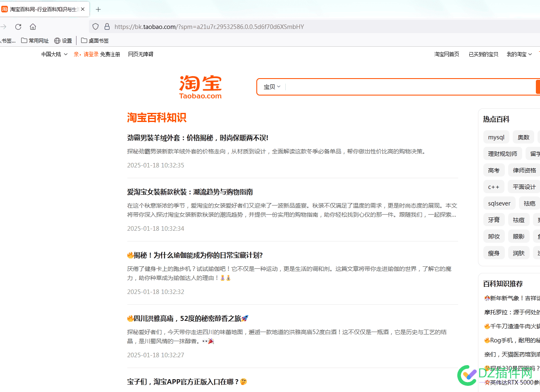Go to browser home via house icon

pos(33,27)
